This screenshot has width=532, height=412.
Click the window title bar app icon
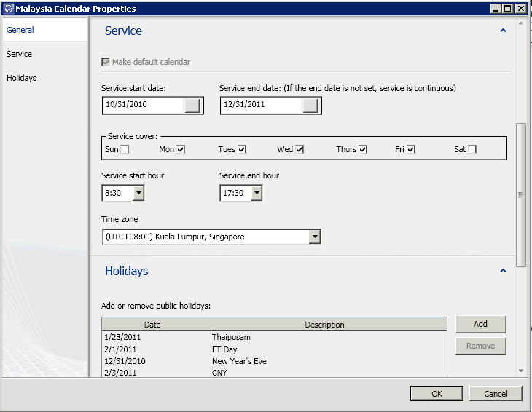coord(9,9)
